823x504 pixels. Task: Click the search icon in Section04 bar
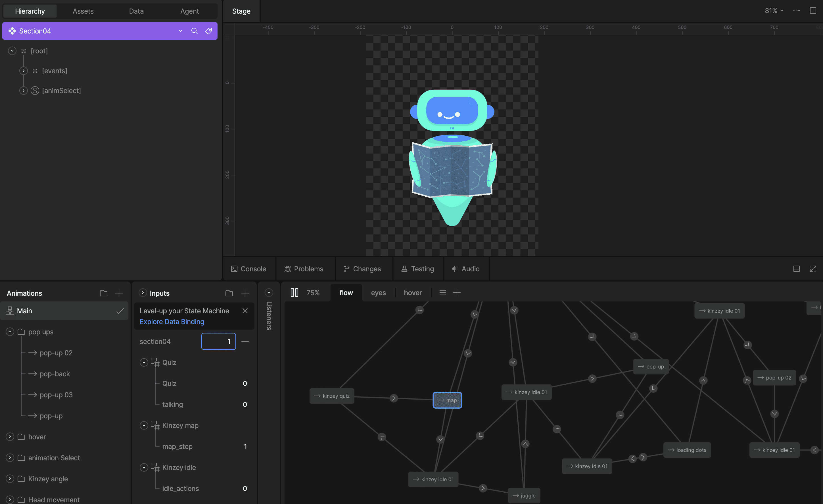(194, 31)
